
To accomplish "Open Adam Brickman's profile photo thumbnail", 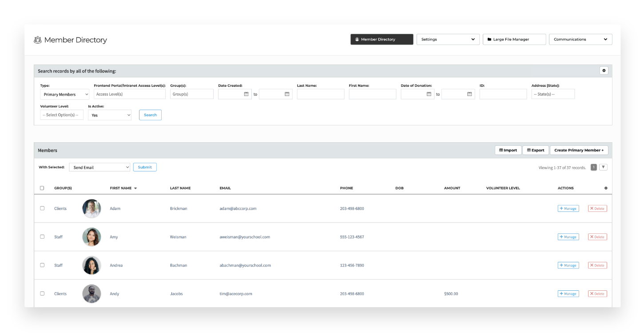I will (91, 208).
